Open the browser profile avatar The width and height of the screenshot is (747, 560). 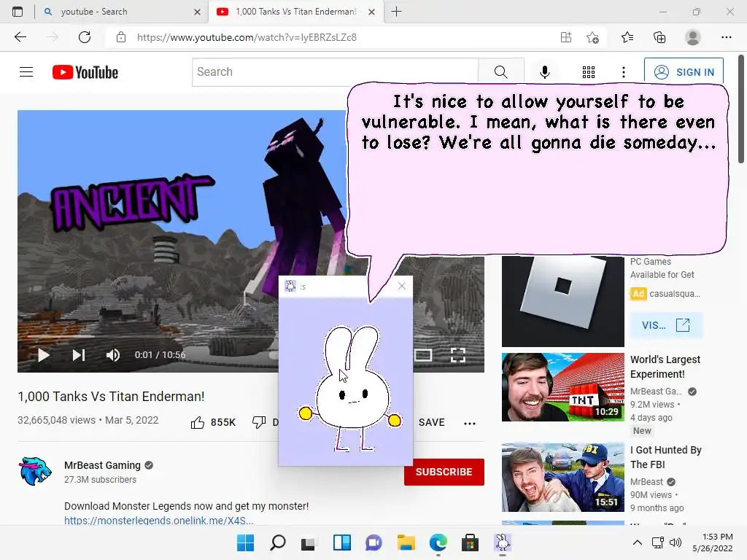coord(693,37)
